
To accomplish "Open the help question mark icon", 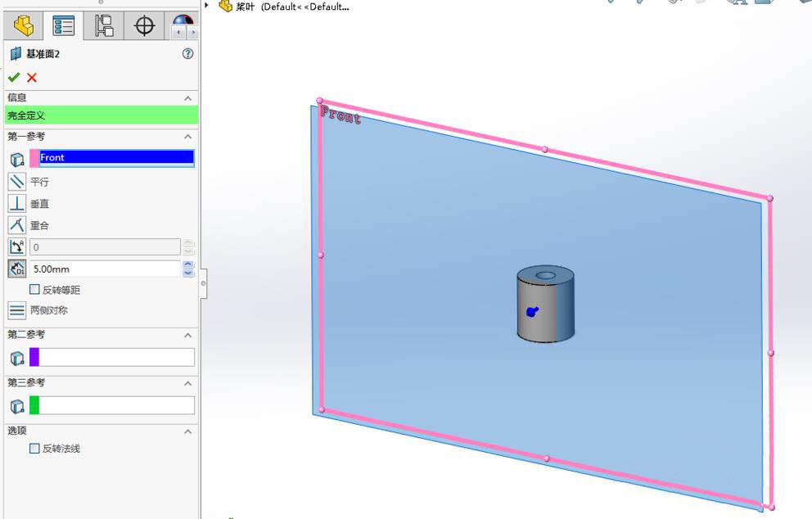I will [x=187, y=53].
